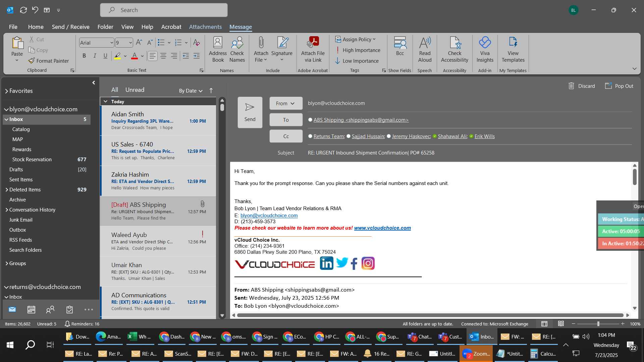
Task: Open Assign Policy menu
Action: point(356,39)
